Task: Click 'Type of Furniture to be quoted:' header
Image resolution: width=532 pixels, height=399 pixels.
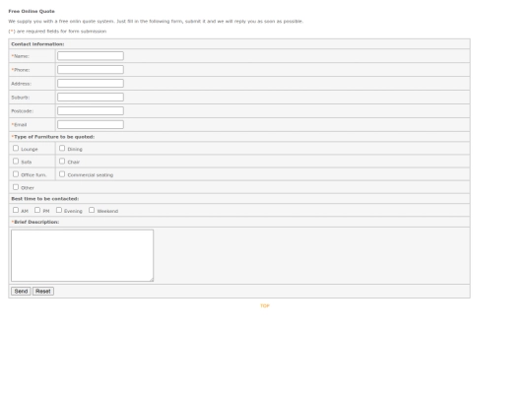Action: click(53, 137)
